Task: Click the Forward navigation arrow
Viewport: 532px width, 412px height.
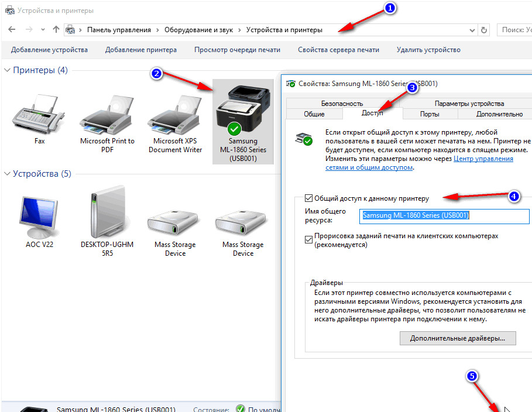Action: point(29,29)
